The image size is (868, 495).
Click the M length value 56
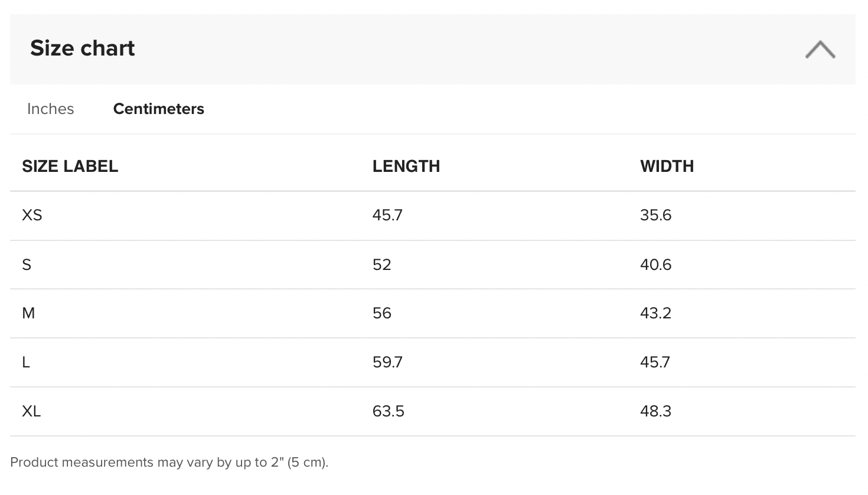pos(381,314)
